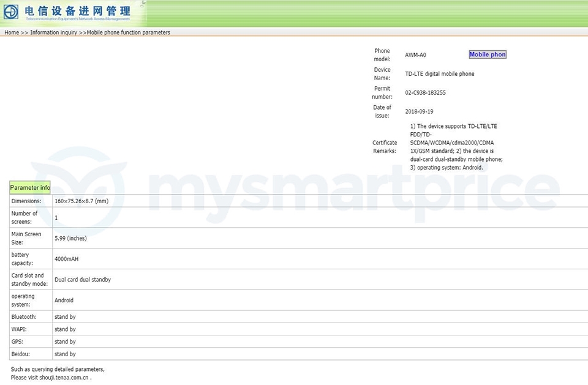Click the Certificate Remarks label
Screen dimensions: 588x385
tap(385, 147)
